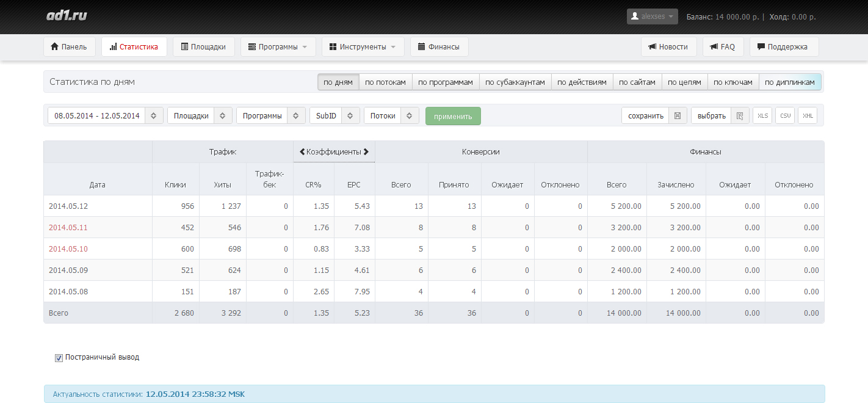Toggle the Постраничный вывод checkbox
This screenshot has width=868, height=403.
coord(59,358)
